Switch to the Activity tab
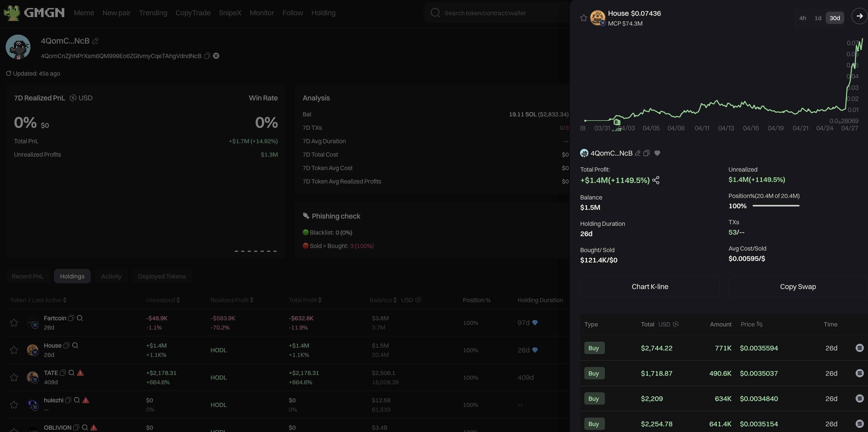This screenshot has height=432, width=868. (x=111, y=276)
